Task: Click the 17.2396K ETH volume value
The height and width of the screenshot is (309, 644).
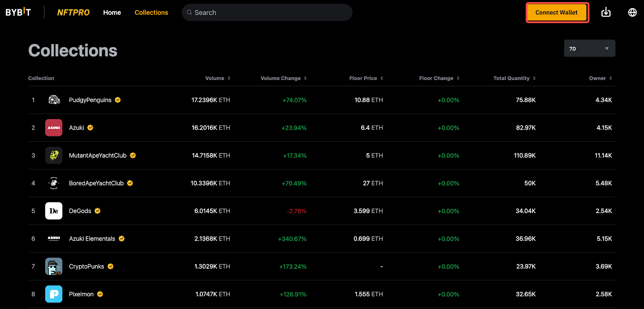Action: pos(211,100)
